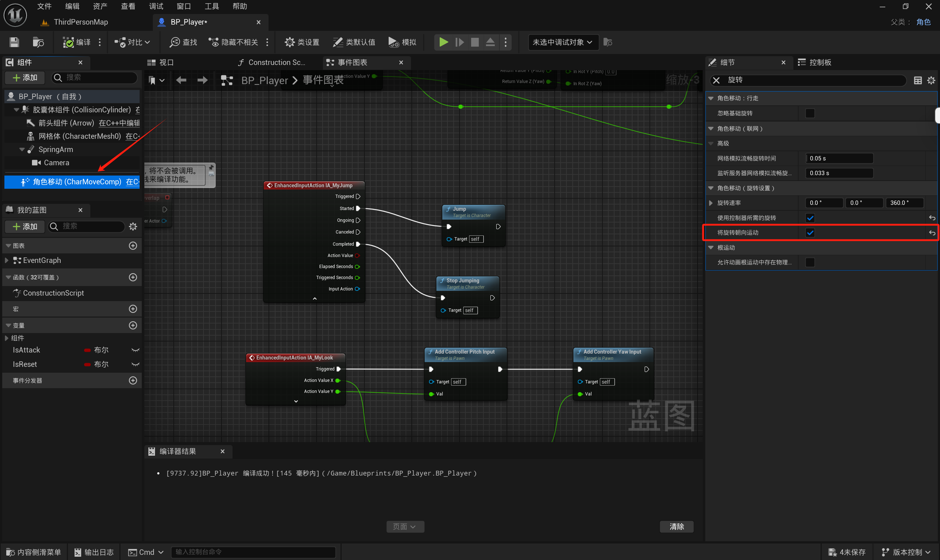This screenshot has width=940, height=560.
Task: Click the 添加 button in components panel
Action: coord(25,78)
